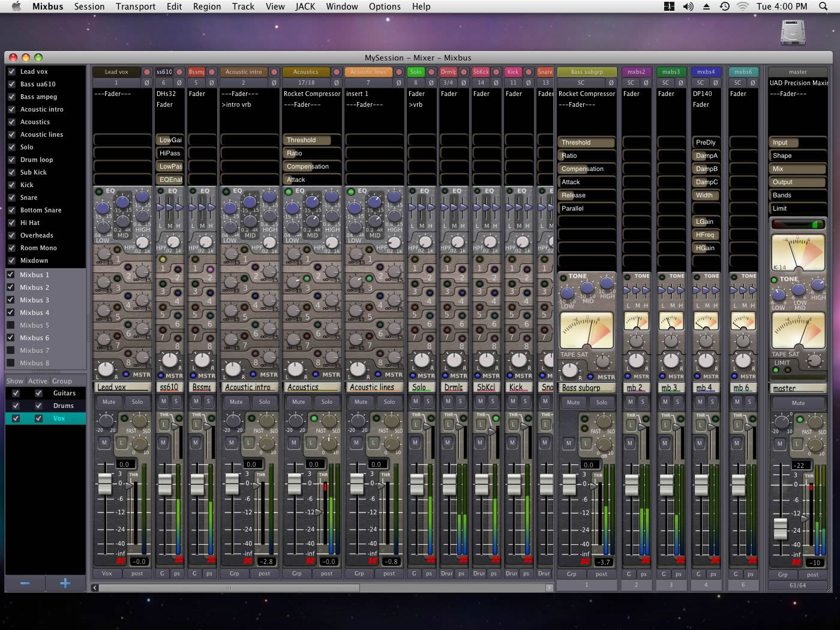840x630 pixels.
Task: Open the Acoustic lines input selector labeled 7
Action: pyautogui.click(x=368, y=83)
